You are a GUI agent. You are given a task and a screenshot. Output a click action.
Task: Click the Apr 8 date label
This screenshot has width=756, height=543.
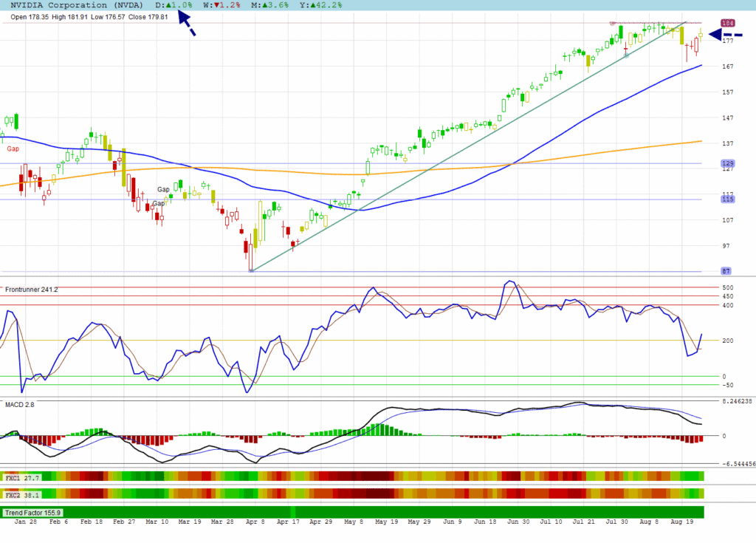click(x=255, y=522)
